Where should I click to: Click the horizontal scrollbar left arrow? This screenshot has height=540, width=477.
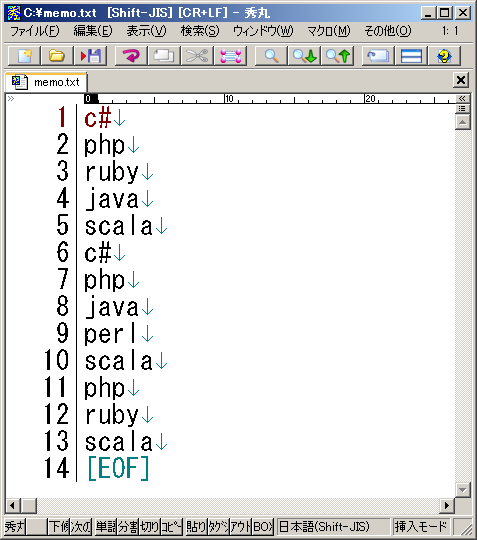[12, 506]
